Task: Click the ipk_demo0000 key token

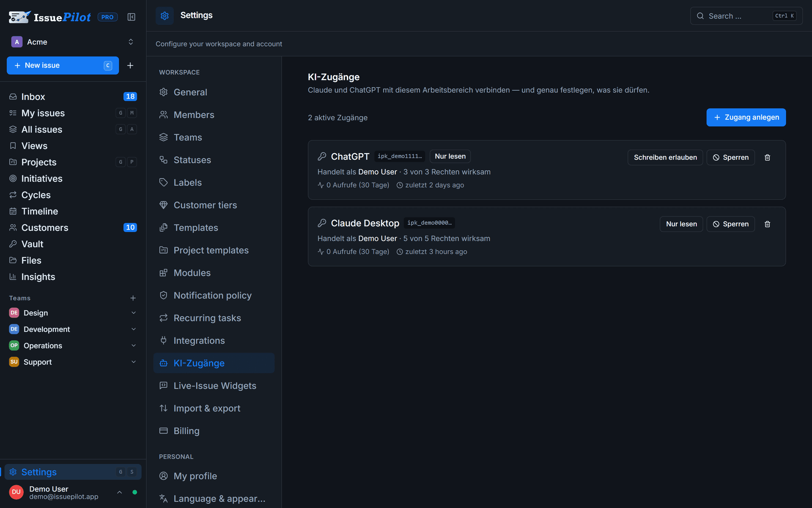Action: pyautogui.click(x=429, y=223)
